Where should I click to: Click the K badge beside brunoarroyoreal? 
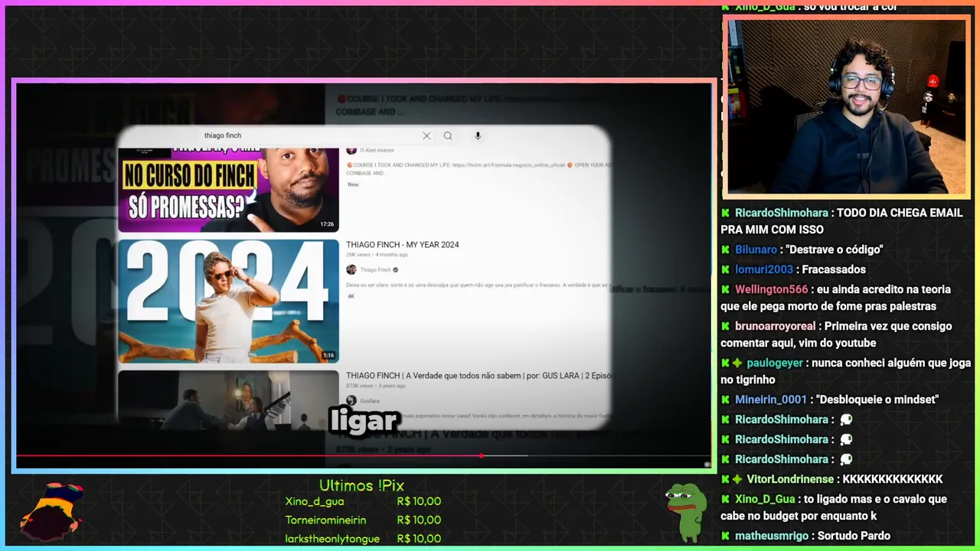tap(725, 326)
